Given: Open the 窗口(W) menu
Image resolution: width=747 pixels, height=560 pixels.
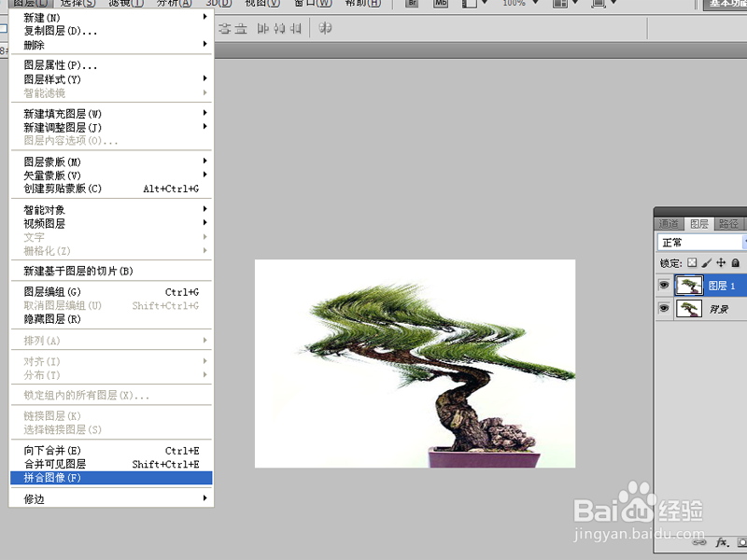Looking at the screenshot, I should point(313,3).
